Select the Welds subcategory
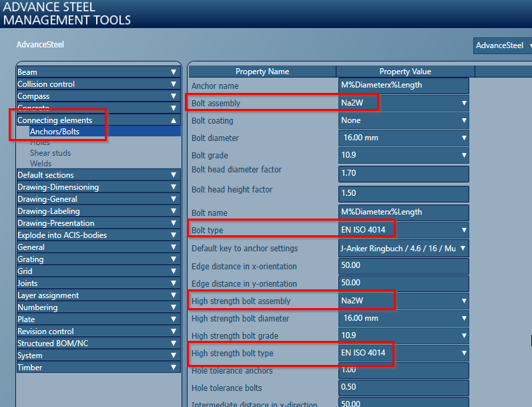This screenshot has height=407, width=532. click(x=41, y=164)
